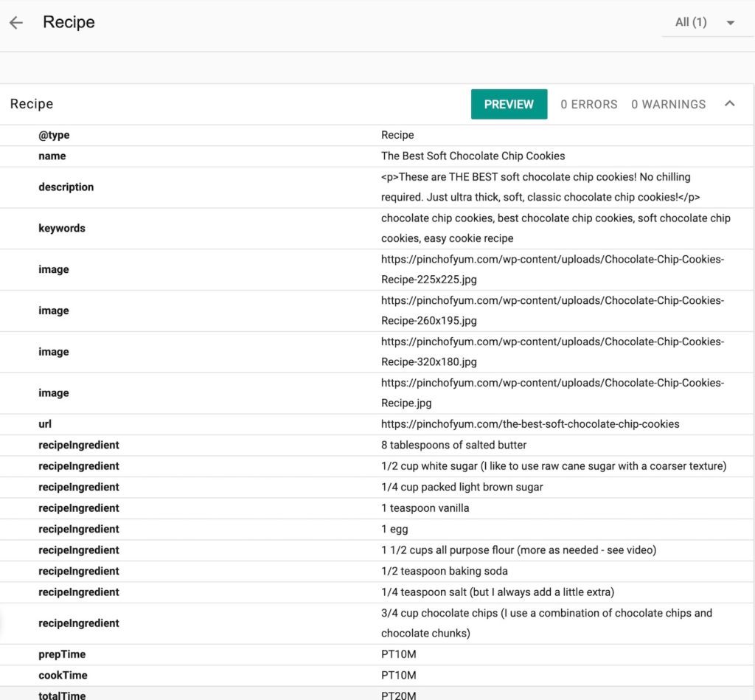Select ingredient 8 tablespoons of salted butter

tap(453, 445)
